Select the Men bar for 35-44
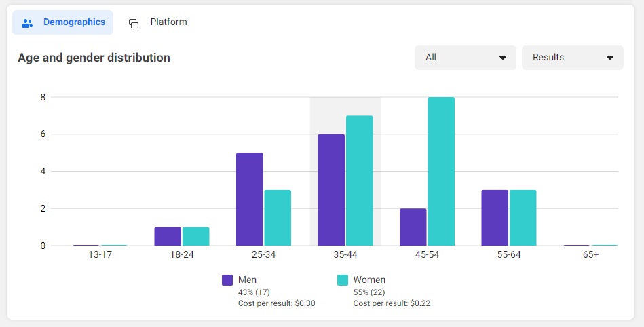The height and width of the screenshot is (327, 644). coord(331,190)
